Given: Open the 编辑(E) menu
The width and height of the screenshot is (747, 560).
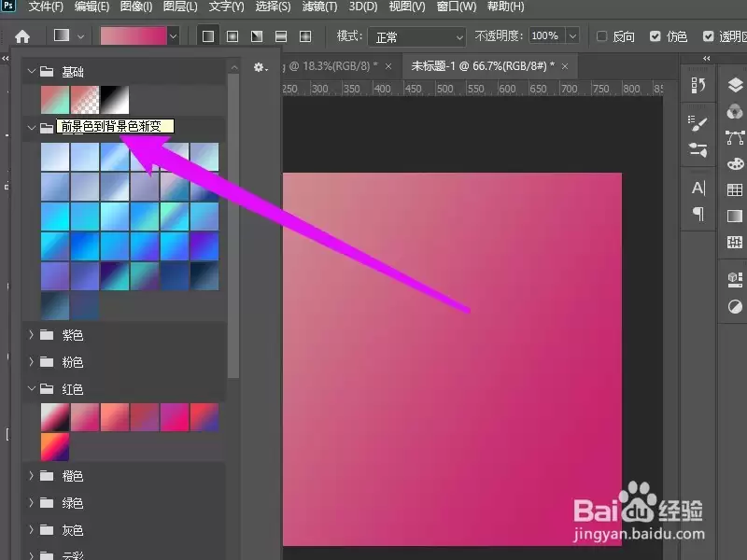Looking at the screenshot, I should pyautogui.click(x=92, y=7).
